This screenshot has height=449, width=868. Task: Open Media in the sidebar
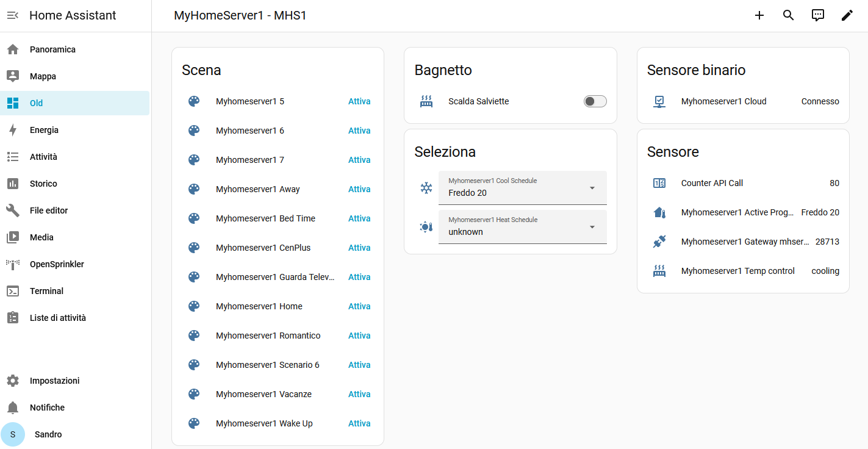[76, 237]
